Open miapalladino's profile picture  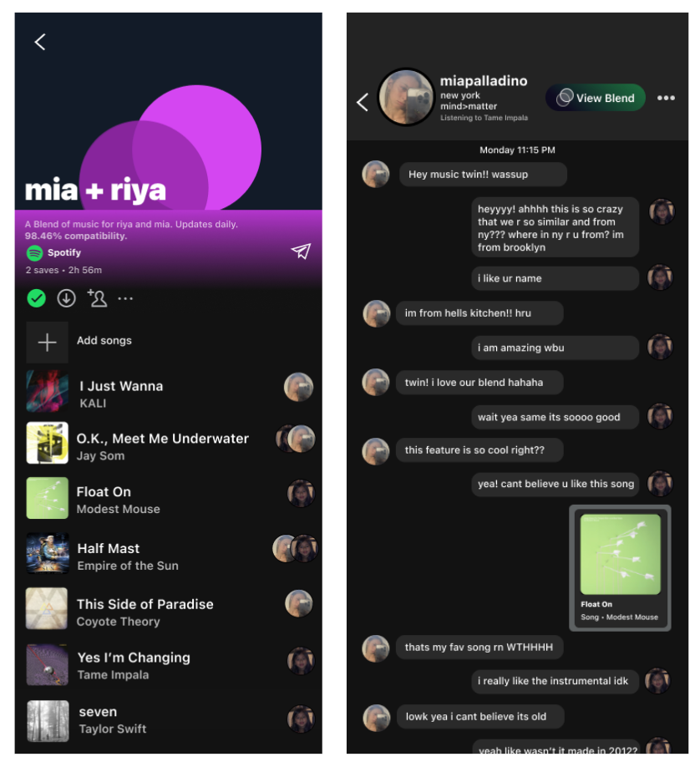[x=406, y=97]
